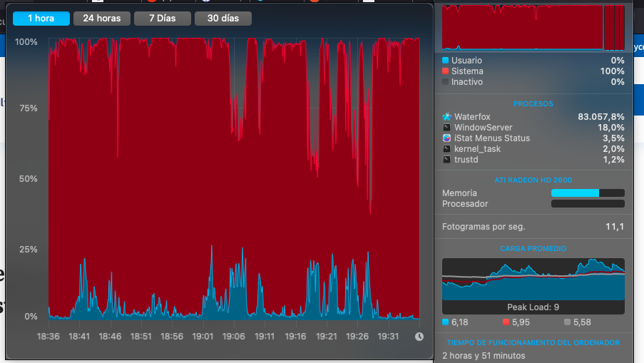Click the Carga Promedio load graph
The image size is (644, 363).
click(533, 280)
